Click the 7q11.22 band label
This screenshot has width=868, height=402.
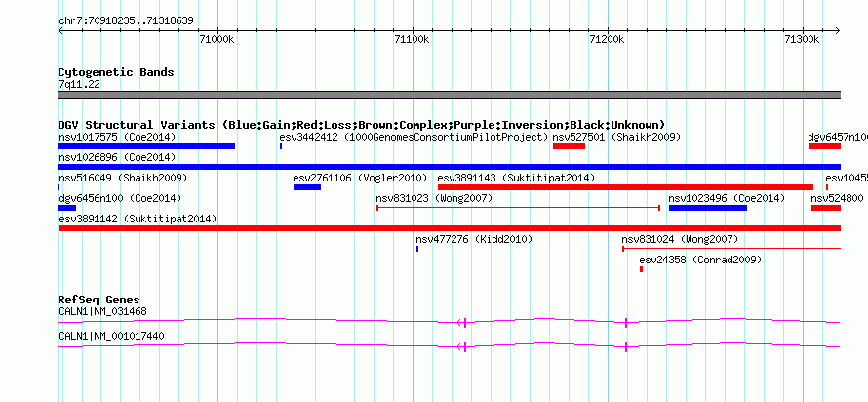[x=79, y=85]
